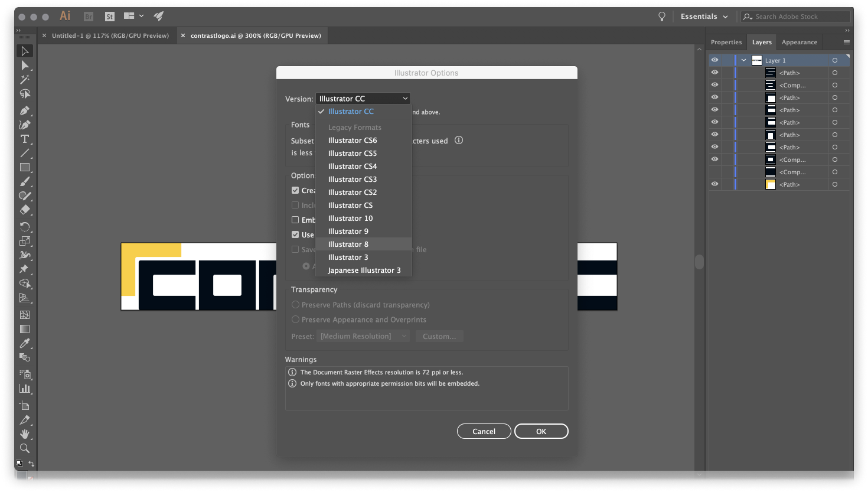Close the contrastlogo.ai document tab
The width and height of the screenshot is (868, 492).
(x=183, y=35)
